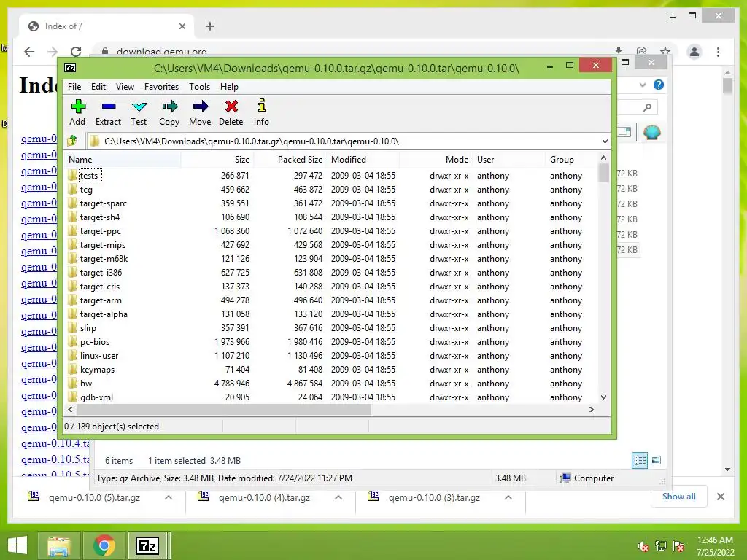Click Show all downloads
Screen dimensions: 747x560
pos(679,497)
